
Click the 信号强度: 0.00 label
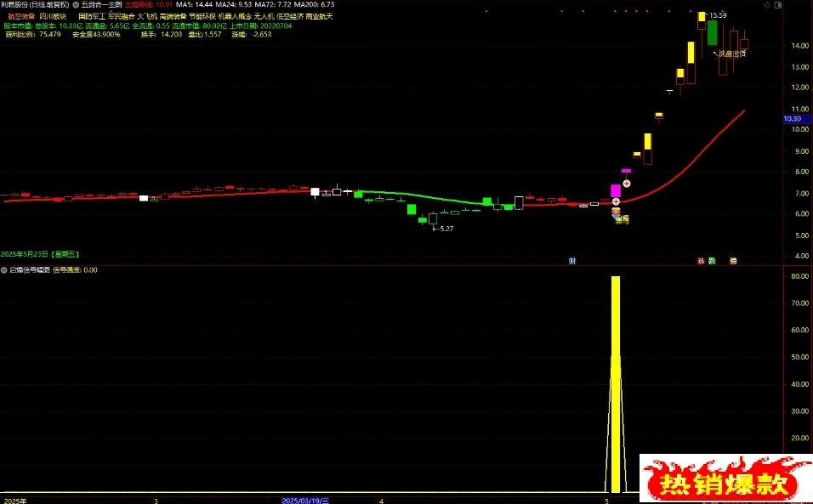pos(75,270)
